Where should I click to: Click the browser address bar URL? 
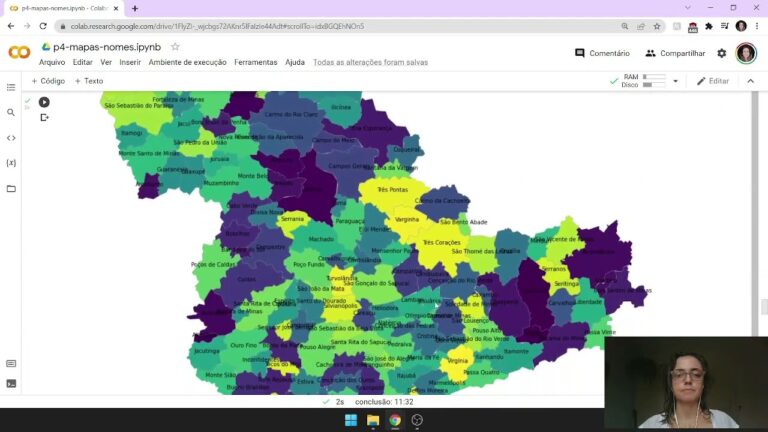[217, 26]
